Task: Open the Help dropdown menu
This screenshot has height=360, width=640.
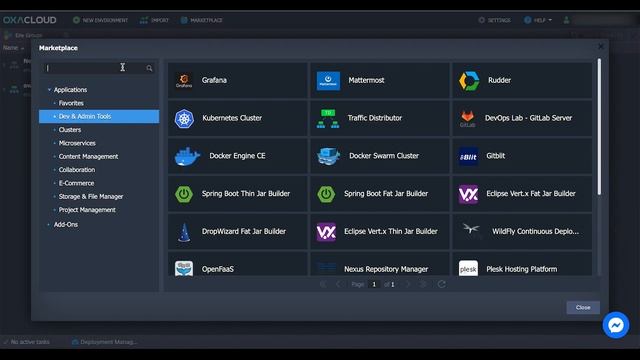Action: (538, 20)
